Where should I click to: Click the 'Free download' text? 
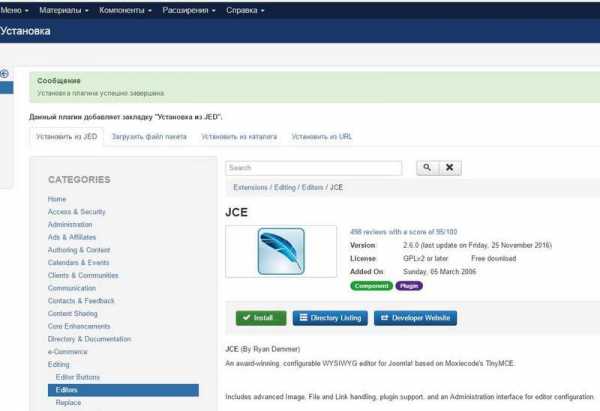[x=494, y=259]
